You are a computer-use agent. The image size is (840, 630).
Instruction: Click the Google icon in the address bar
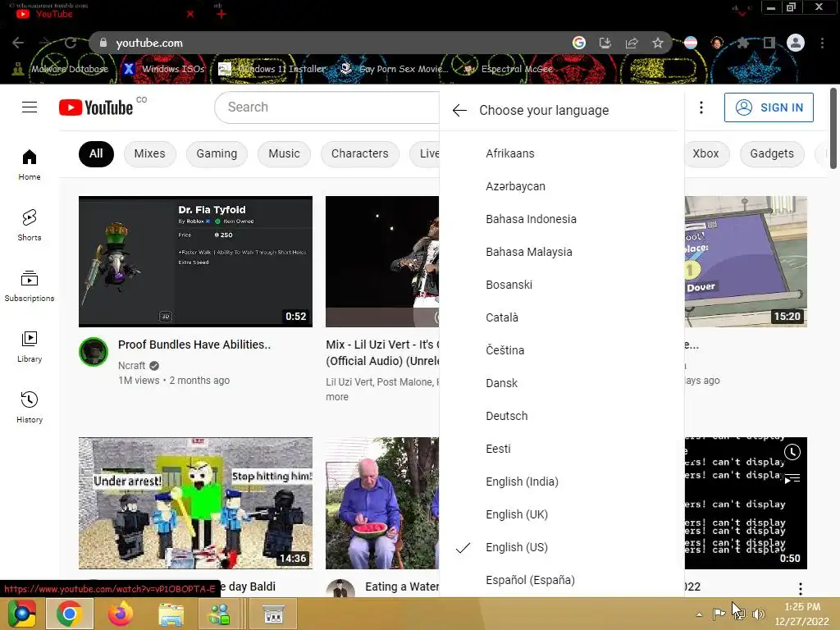coord(578,43)
